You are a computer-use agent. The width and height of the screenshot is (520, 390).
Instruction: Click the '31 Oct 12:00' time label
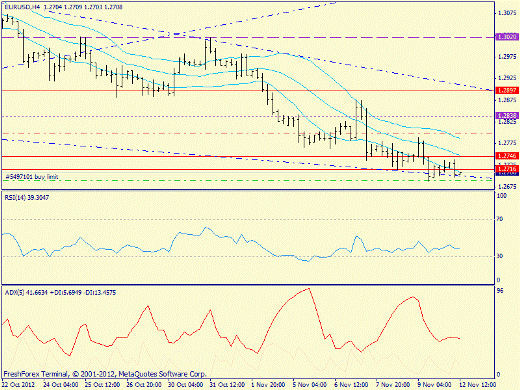(227, 384)
